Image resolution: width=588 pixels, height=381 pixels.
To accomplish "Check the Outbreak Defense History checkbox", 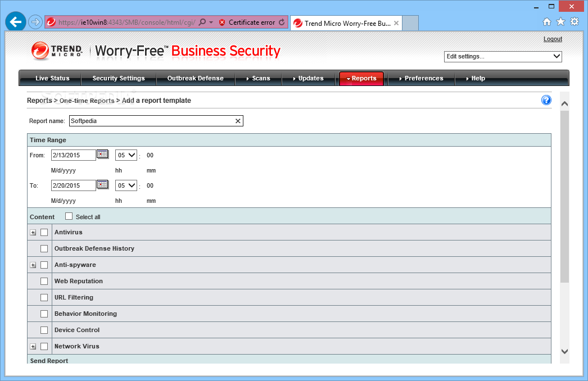I will pos(44,248).
